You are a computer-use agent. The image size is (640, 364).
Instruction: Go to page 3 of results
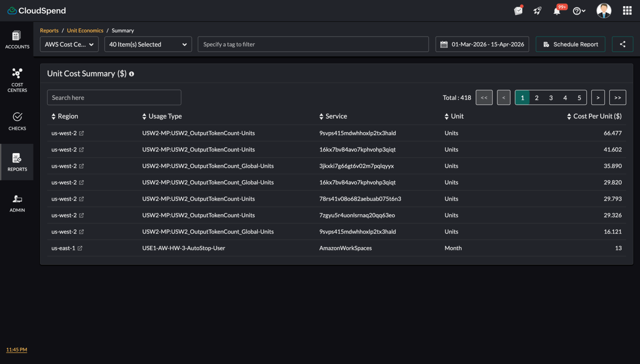(551, 98)
